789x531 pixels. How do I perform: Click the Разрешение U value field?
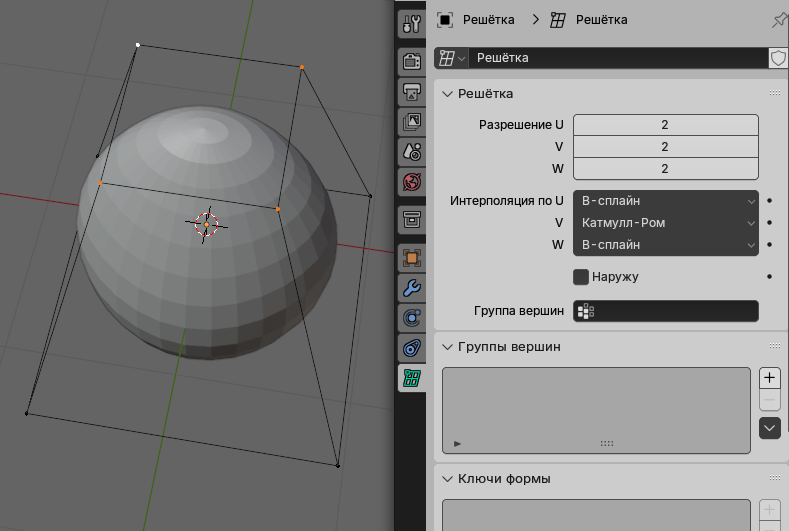coord(665,125)
